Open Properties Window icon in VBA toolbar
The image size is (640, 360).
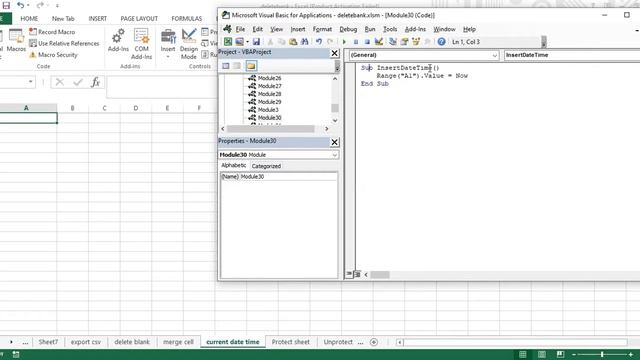(404, 42)
